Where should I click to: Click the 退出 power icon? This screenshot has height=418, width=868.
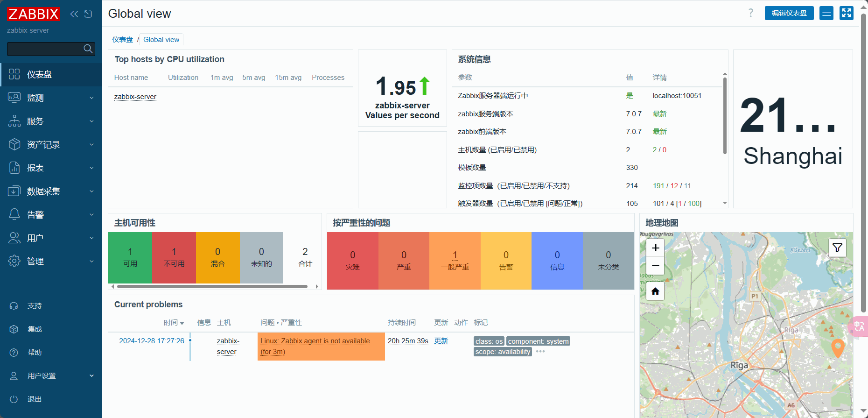(x=14, y=399)
